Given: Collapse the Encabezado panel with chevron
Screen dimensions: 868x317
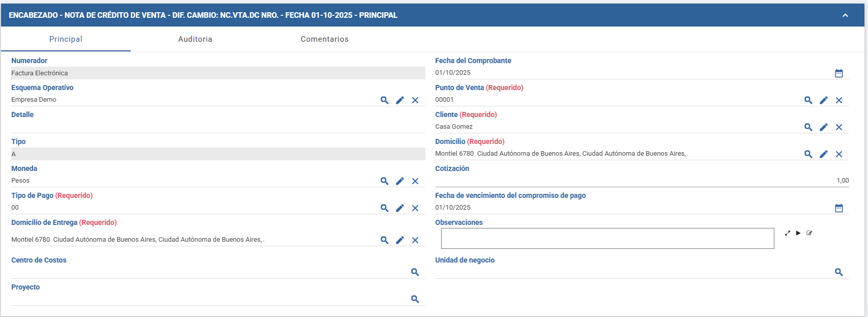Looking at the screenshot, I should 845,15.
